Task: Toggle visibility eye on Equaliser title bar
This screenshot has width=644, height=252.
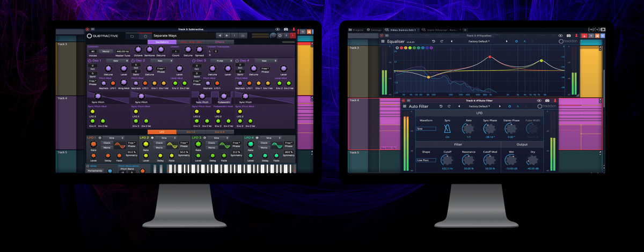Action: pyautogui.click(x=560, y=35)
